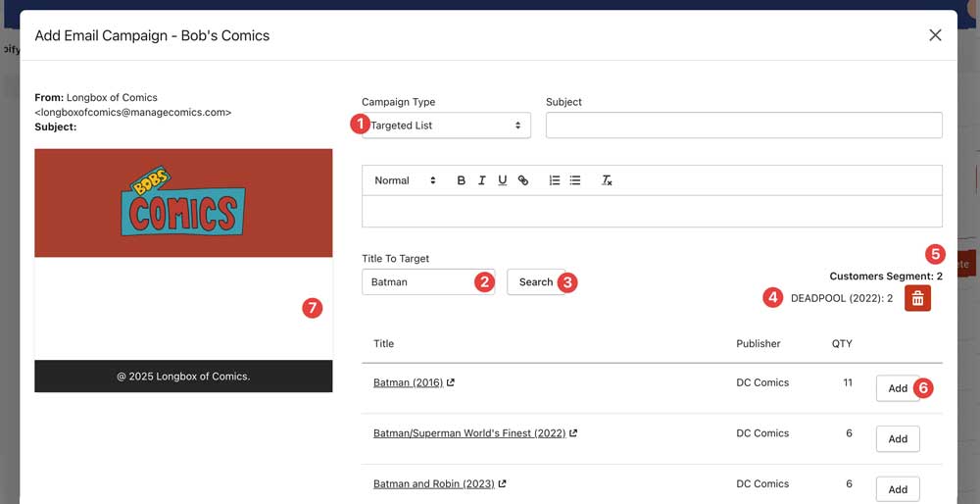980x504 pixels.
Task: Click the Subject input field
Action: click(x=744, y=126)
